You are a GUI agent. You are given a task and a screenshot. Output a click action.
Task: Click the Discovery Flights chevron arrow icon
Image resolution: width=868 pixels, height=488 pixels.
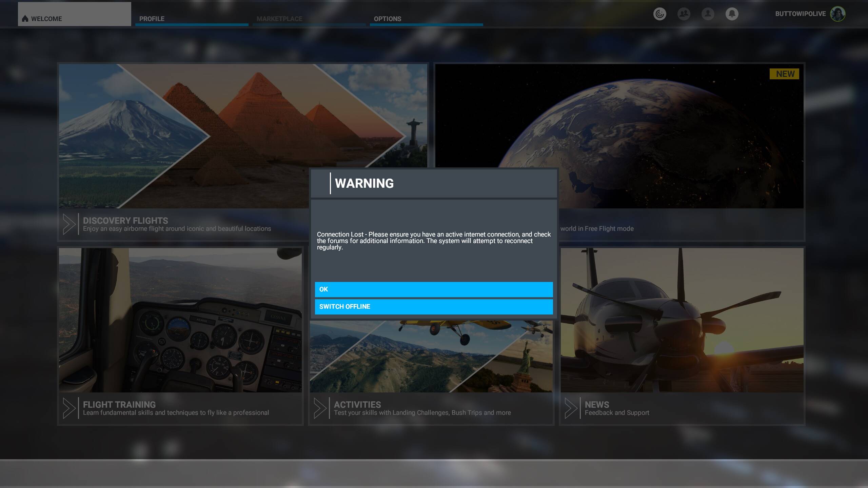click(69, 224)
